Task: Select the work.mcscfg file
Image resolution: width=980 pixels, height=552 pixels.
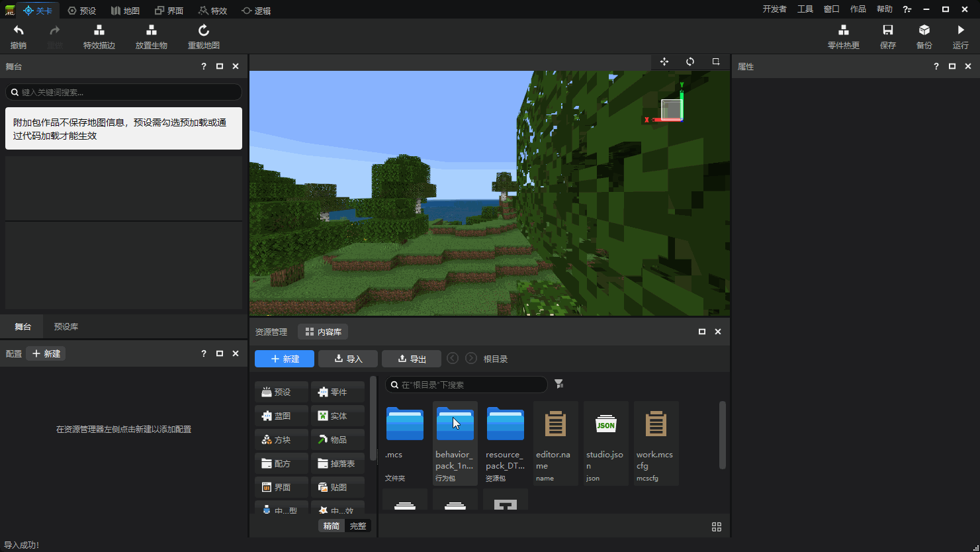Action: tap(656, 443)
